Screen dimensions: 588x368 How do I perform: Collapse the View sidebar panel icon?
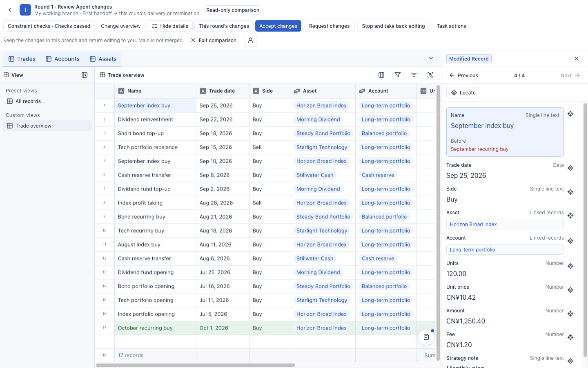pyautogui.click(x=85, y=75)
